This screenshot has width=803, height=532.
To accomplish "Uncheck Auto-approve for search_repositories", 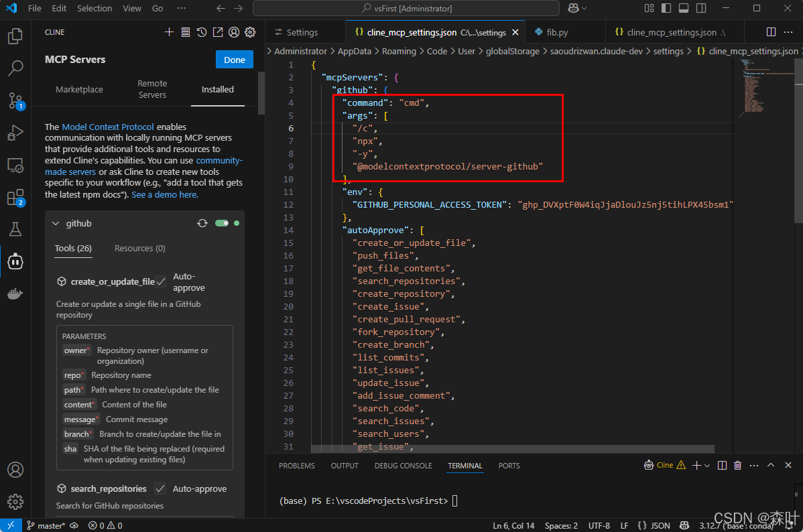I will [x=160, y=488].
